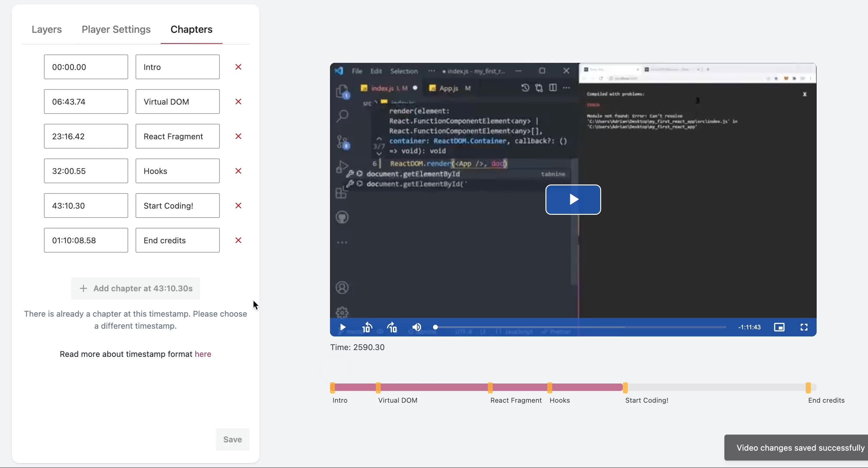Remove the Virtual DOM chapter

click(238, 102)
